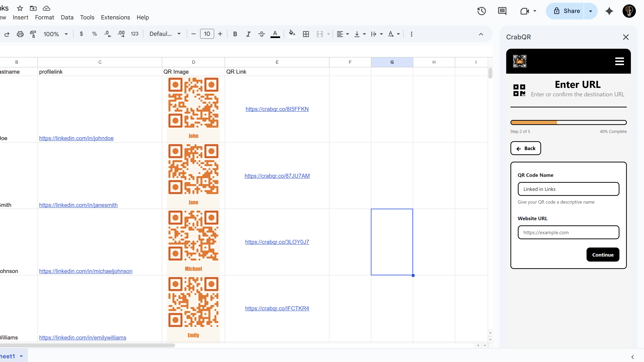Open the Sheet1 tab menu
644x362 pixels.
click(21, 356)
